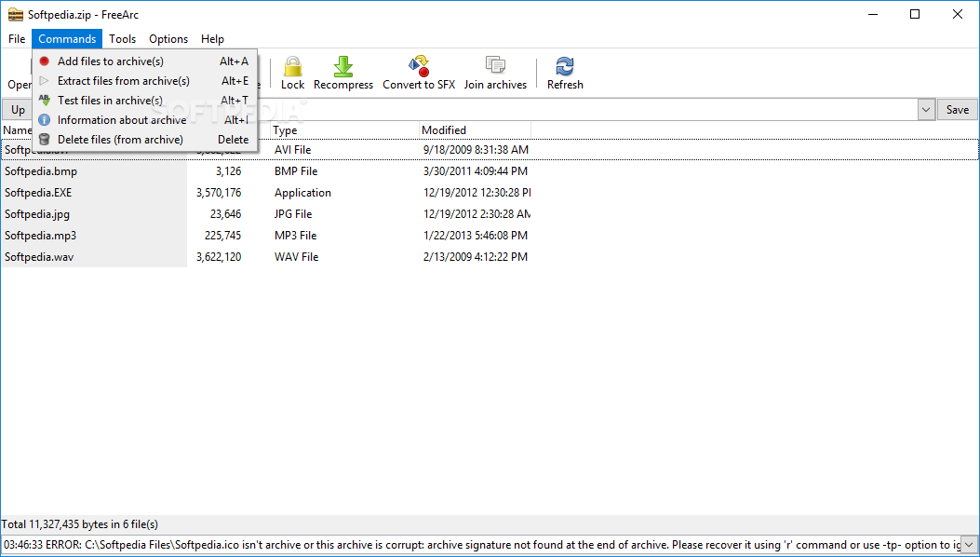Expand the path box dropdown arrow
This screenshot has height=557, width=980.
click(926, 110)
